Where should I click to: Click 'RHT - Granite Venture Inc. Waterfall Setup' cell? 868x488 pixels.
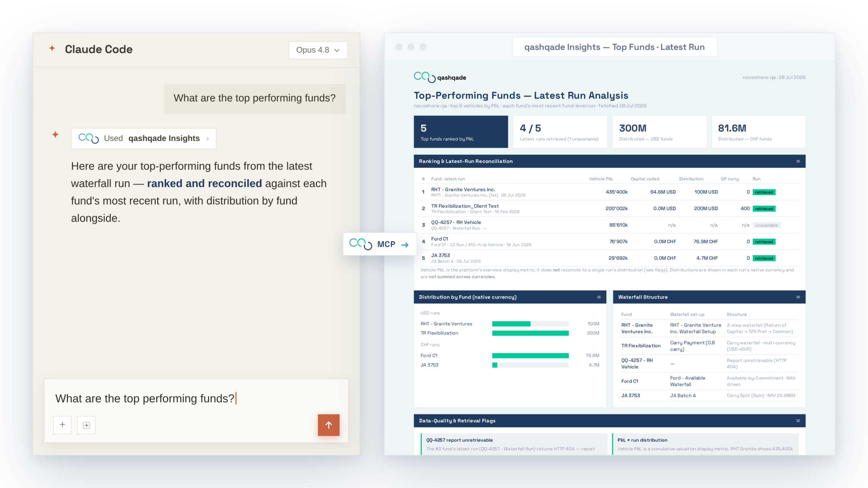pyautogui.click(x=695, y=328)
